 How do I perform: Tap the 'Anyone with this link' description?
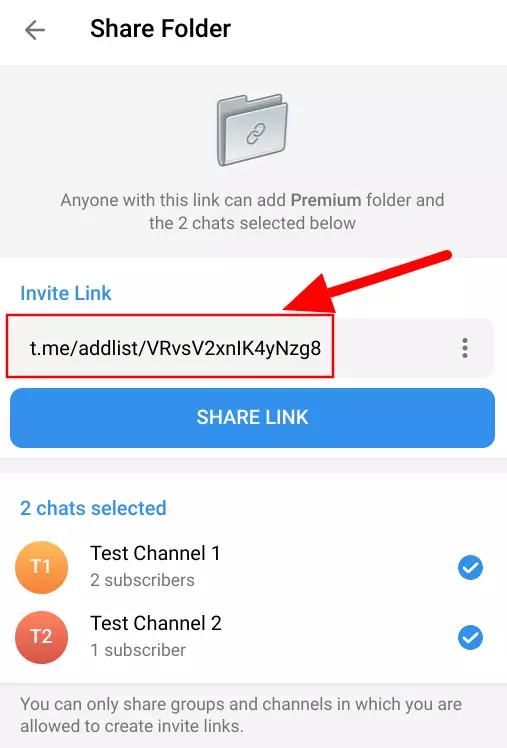[252, 211]
